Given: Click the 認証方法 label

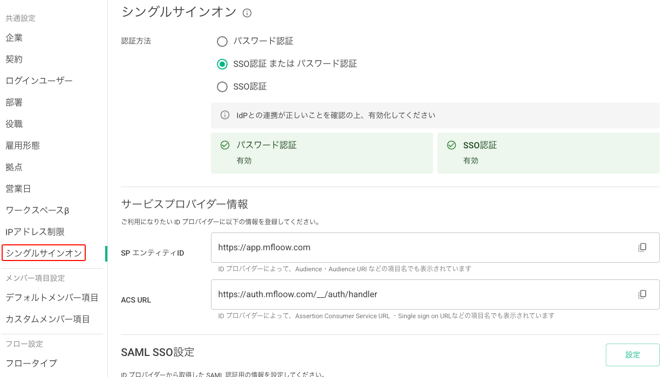Looking at the screenshot, I should 136,41.
